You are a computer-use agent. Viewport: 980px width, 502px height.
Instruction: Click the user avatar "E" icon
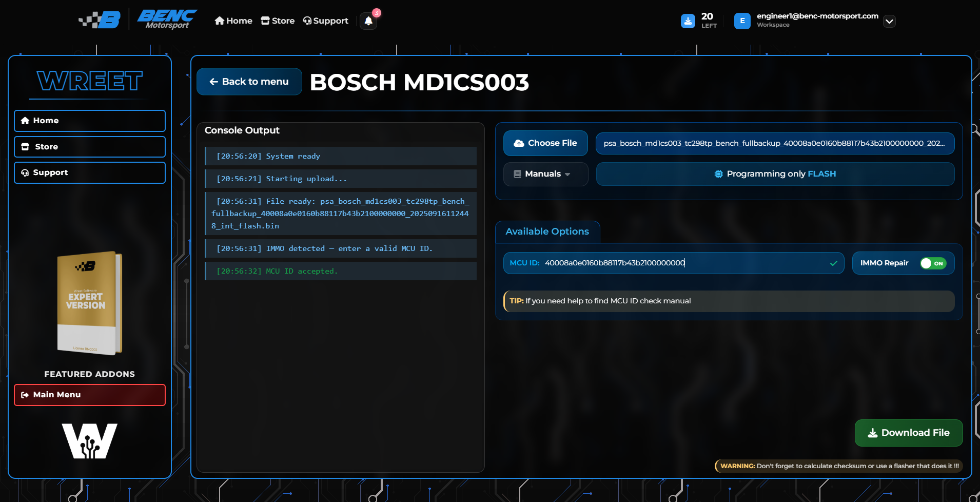pyautogui.click(x=742, y=21)
